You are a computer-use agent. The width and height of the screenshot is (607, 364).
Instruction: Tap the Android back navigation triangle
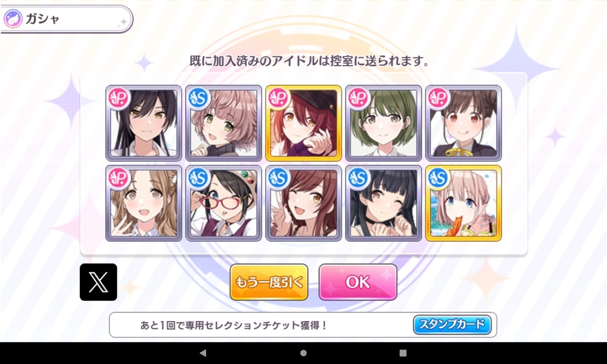click(203, 353)
